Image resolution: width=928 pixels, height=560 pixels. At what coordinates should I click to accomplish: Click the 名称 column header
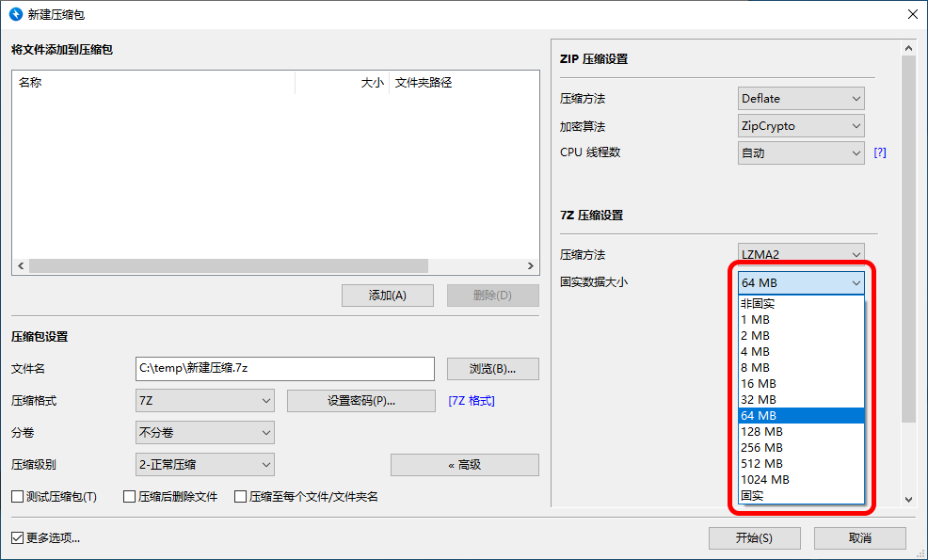tap(153, 82)
